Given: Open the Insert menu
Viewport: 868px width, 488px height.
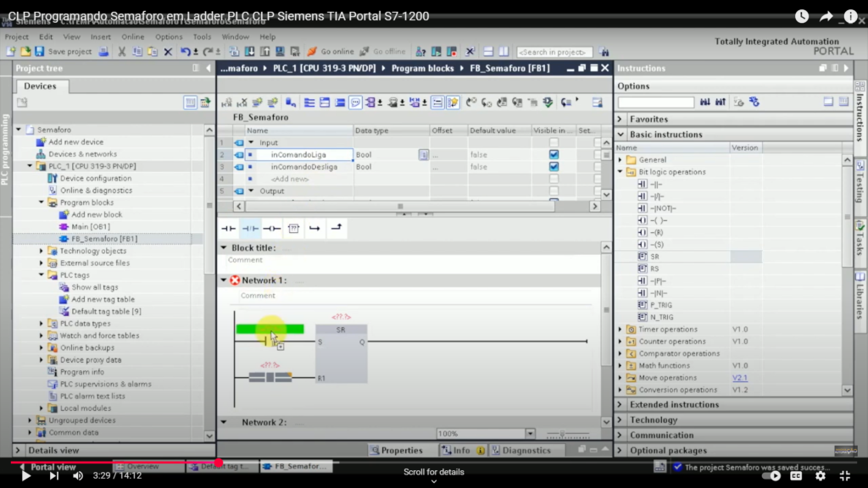Looking at the screenshot, I should 101,36.
